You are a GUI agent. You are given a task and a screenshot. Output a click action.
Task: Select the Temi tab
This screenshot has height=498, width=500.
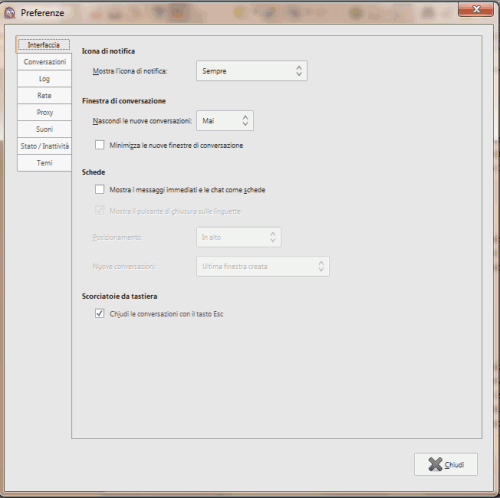pos(44,163)
